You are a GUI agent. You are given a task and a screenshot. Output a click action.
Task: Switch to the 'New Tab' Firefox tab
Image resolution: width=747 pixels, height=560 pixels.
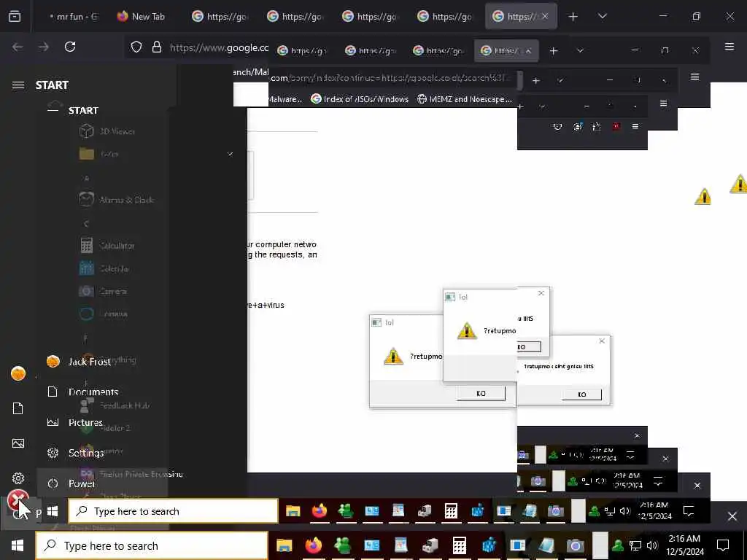tap(142, 16)
